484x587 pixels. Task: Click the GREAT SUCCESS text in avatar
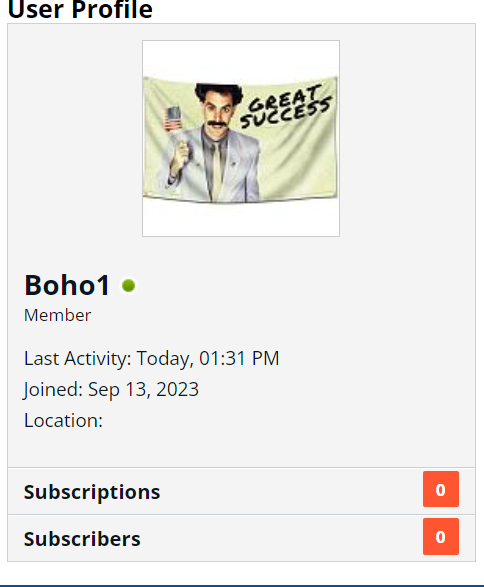click(286, 107)
